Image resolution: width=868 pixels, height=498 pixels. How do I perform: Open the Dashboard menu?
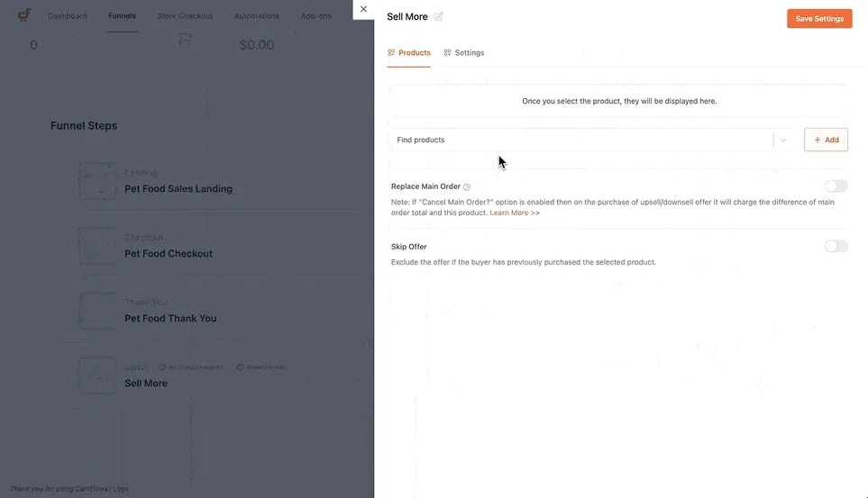coord(68,16)
